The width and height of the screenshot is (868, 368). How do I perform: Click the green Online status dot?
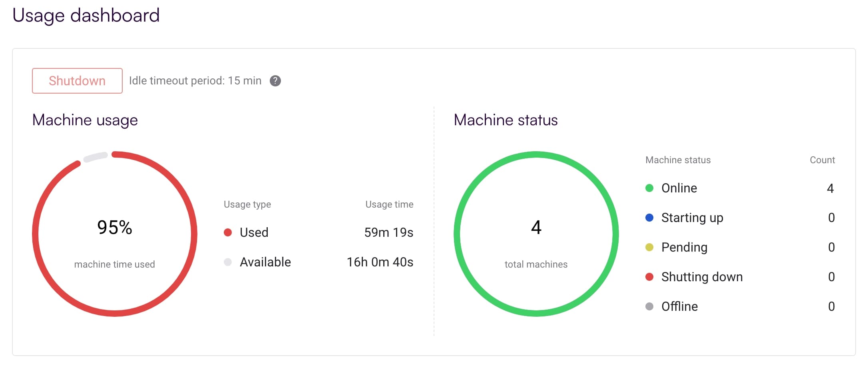click(649, 188)
